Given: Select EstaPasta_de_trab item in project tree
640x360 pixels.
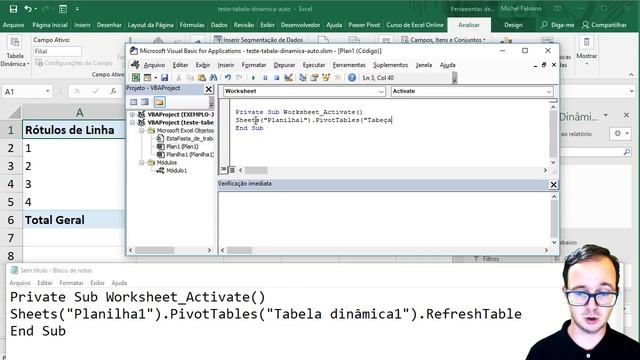Looking at the screenshot, I should click(185, 138).
